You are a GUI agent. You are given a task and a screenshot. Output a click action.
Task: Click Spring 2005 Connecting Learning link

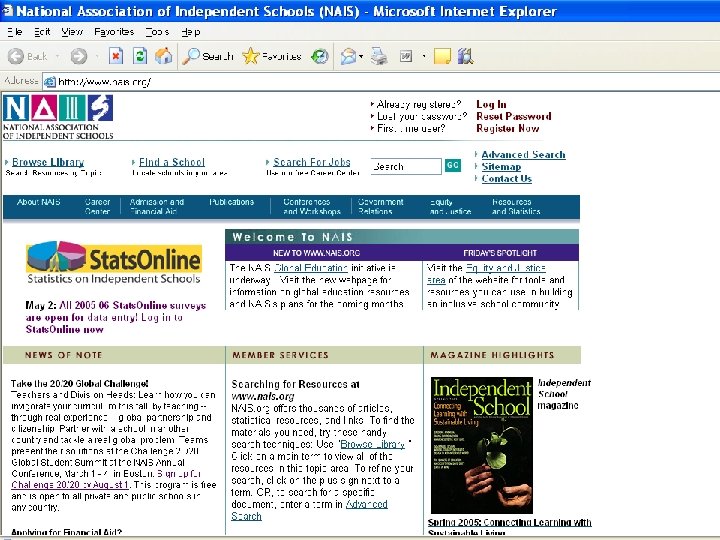pyautogui.click(x=510, y=527)
